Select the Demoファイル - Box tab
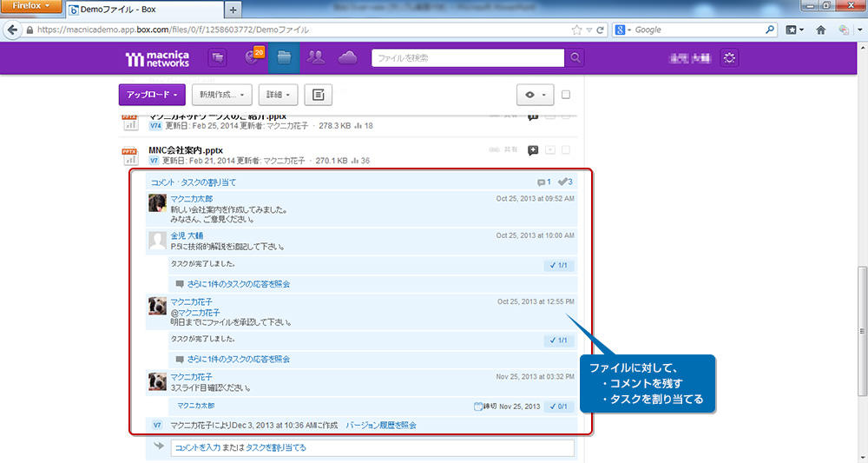Screen dimensions: 868x463 pos(145,10)
